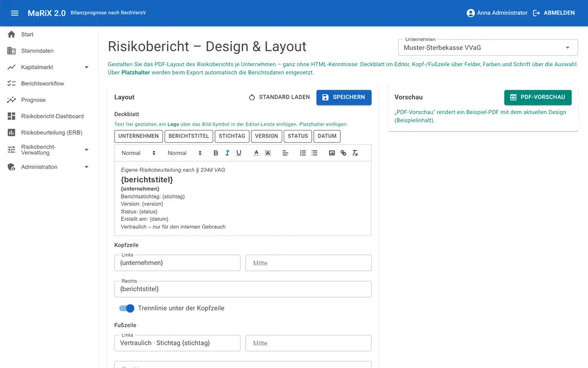The height and width of the screenshot is (368, 588).
Task: Insert a numbered list
Action: [303, 153]
